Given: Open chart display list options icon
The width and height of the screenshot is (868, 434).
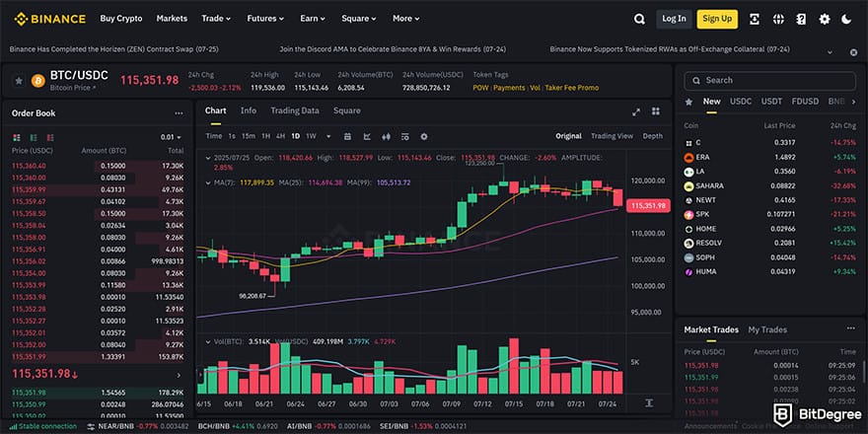Looking at the screenshot, I should (x=404, y=136).
